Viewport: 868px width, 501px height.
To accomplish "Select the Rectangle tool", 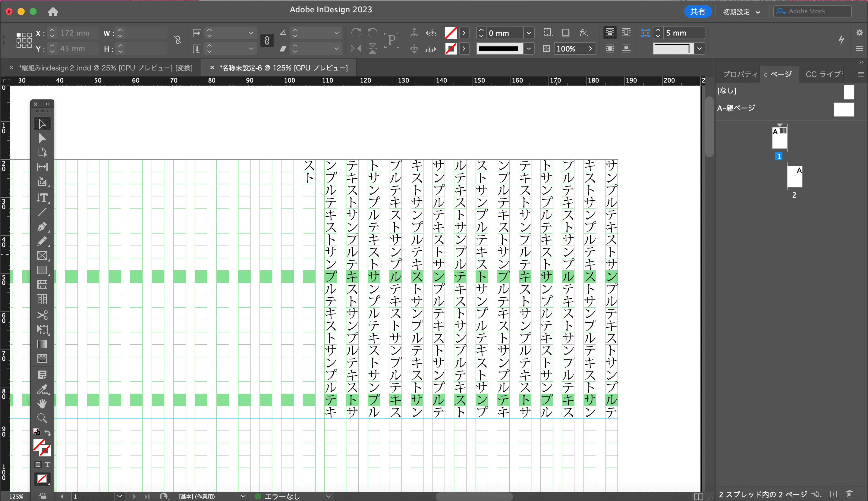I will pos(42,270).
